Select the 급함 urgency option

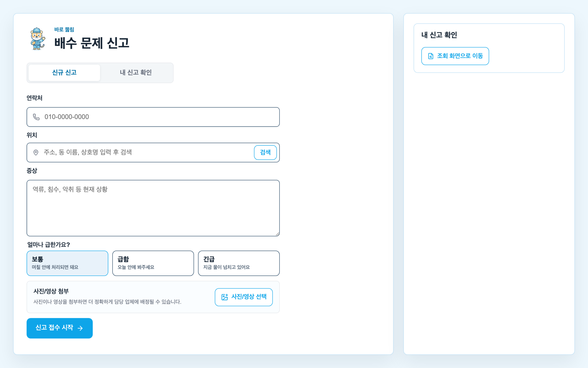(x=153, y=263)
